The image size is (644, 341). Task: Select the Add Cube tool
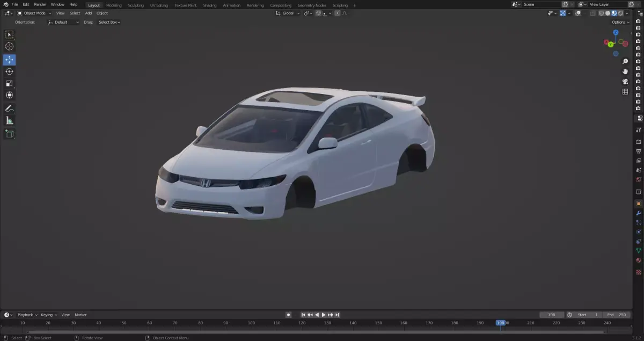pos(9,134)
